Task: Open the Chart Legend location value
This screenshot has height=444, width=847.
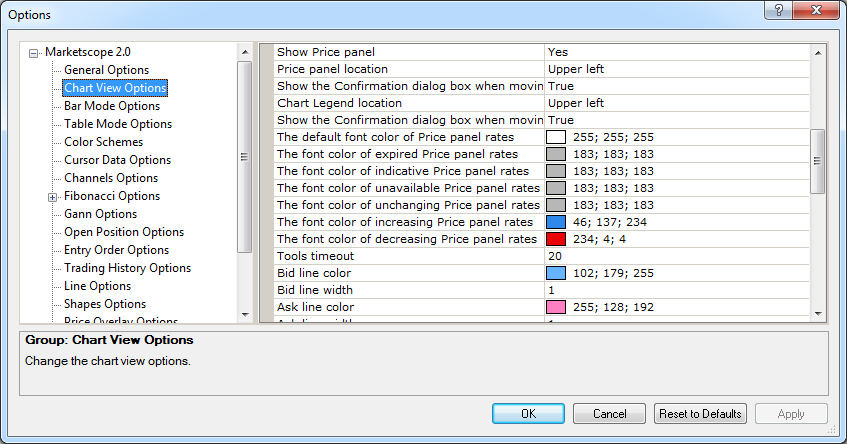Action: pos(677,103)
